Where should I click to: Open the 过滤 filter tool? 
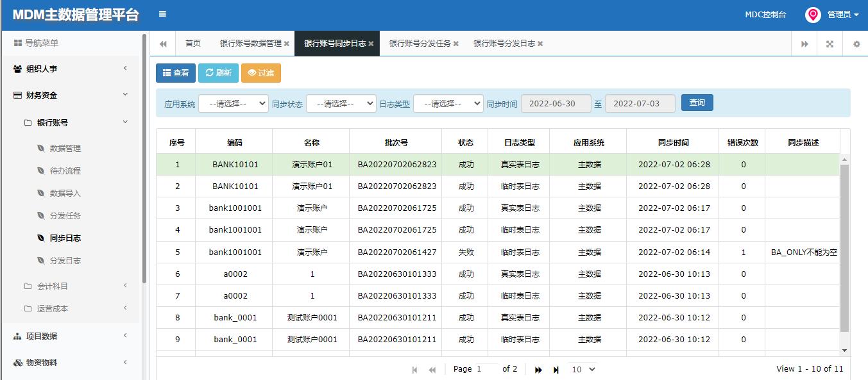(x=261, y=73)
